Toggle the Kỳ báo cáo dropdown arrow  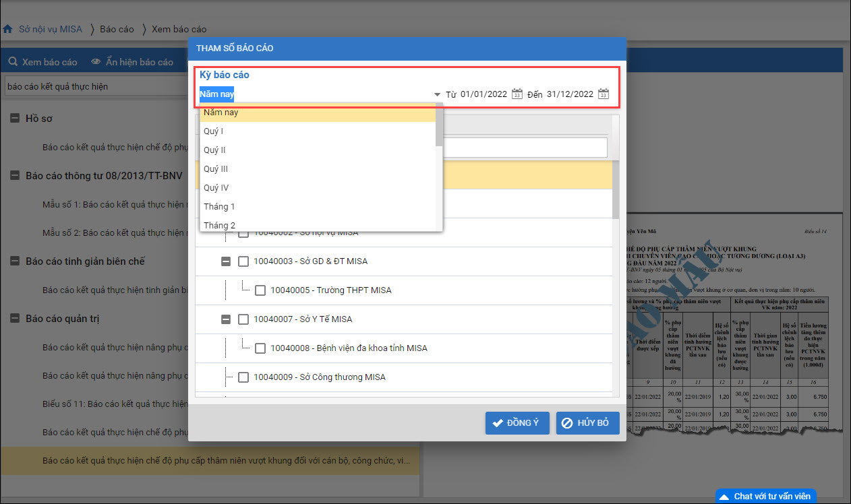437,94
